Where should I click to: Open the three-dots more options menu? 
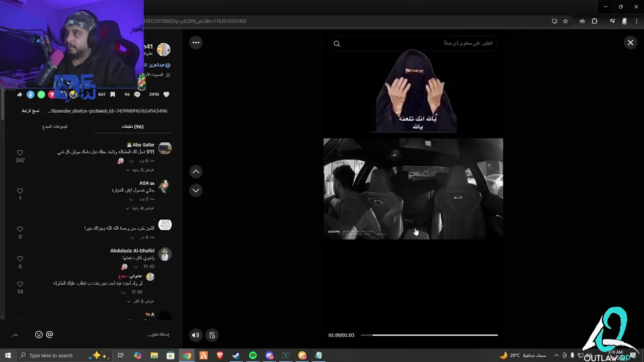click(x=196, y=43)
